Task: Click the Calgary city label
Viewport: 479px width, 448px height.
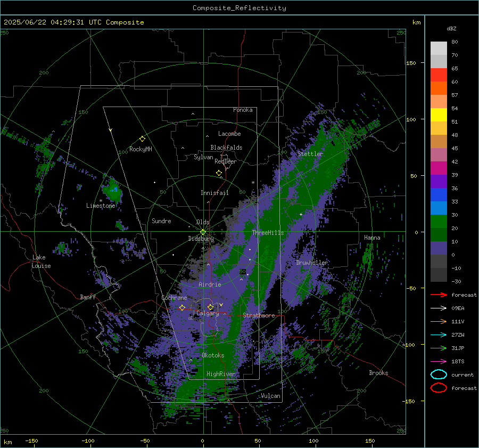Action: point(208,313)
